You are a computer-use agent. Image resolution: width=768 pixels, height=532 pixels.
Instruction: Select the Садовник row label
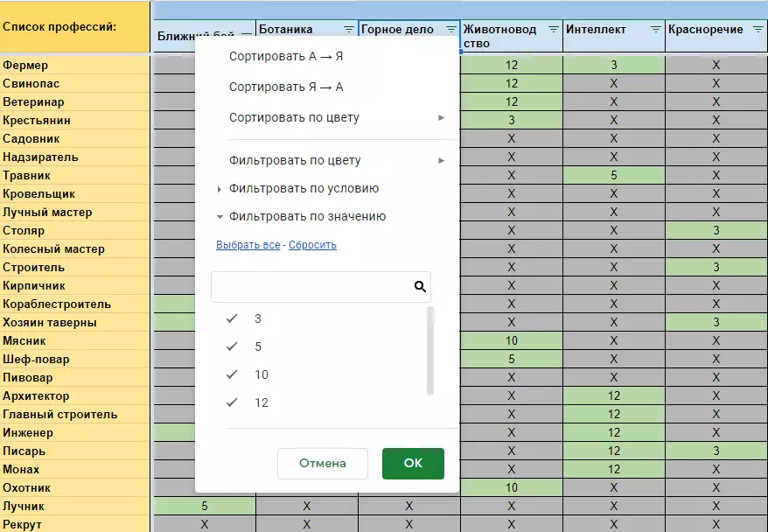click(x=75, y=138)
